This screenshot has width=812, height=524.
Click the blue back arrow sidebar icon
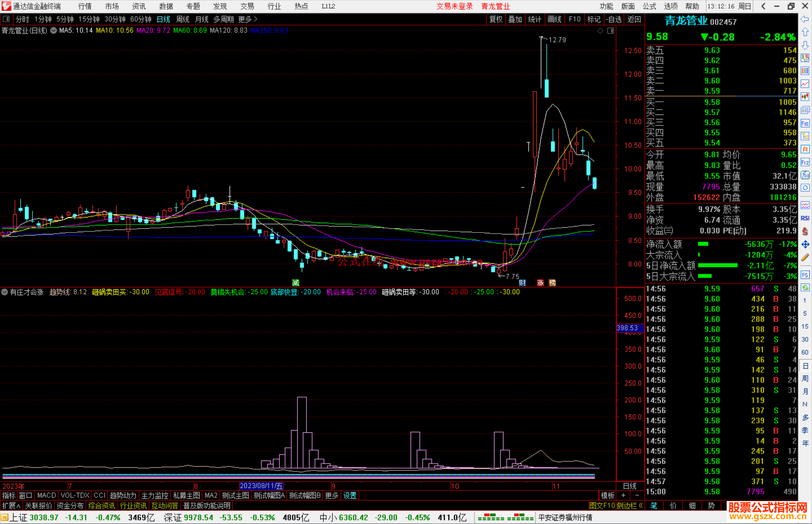tap(805, 19)
